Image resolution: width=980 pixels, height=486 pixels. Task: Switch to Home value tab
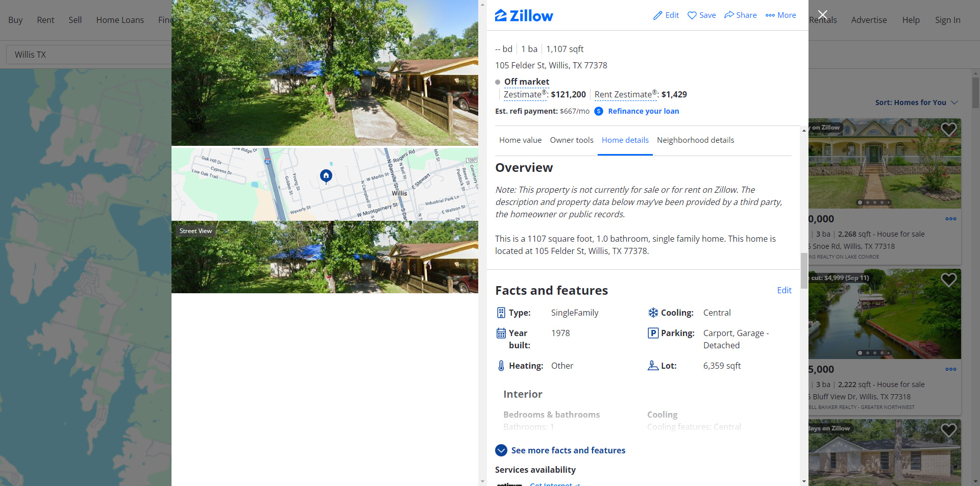pyautogui.click(x=520, y=140)
